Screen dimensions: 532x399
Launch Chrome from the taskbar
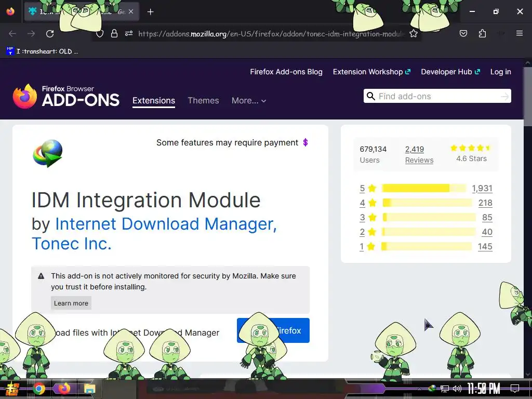39,389
